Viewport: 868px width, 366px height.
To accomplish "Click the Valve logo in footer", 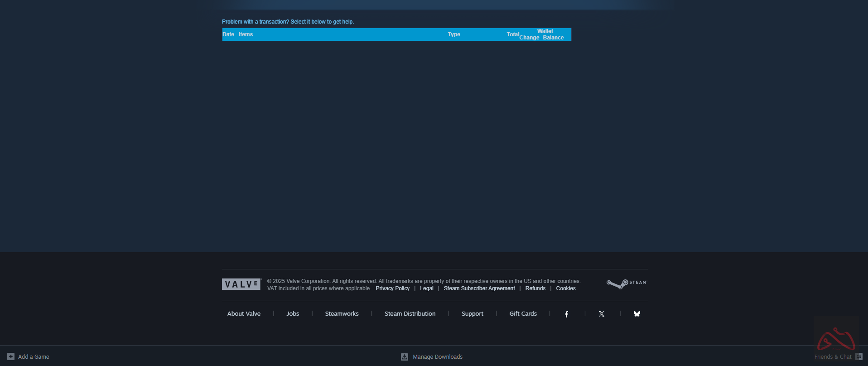I will (241, 284).
